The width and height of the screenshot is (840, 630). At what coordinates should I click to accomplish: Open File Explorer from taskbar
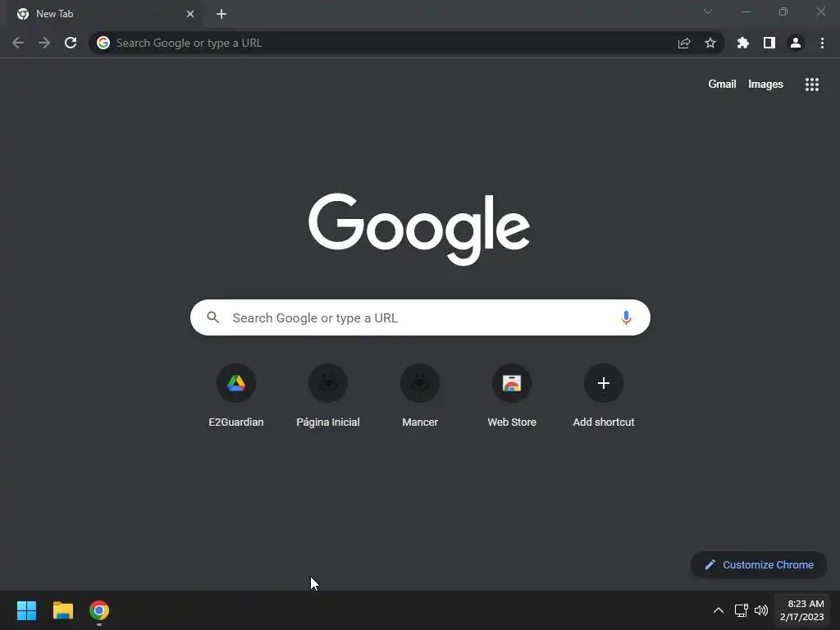point(62,610)
